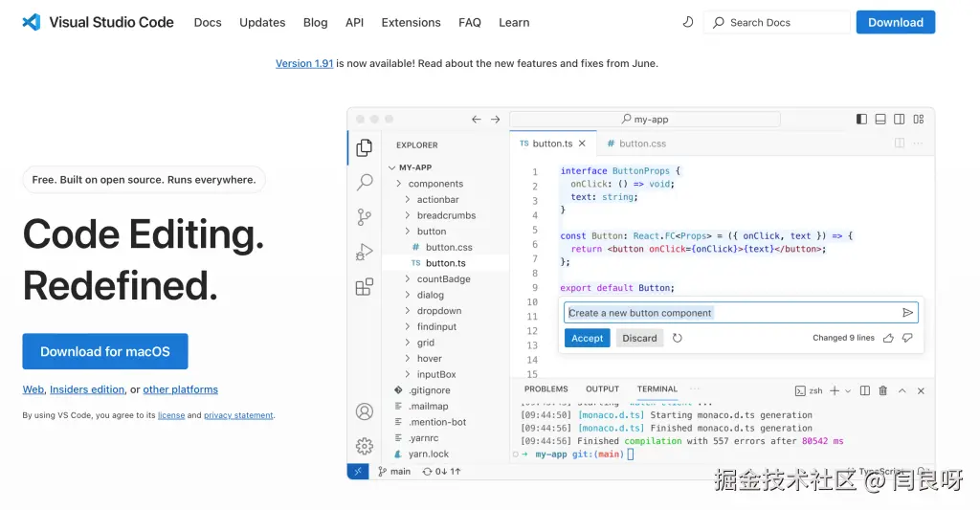The width and height of the screenshot is (980, 510).
Task: Open the Web link
Action: (x=33, y=389)
